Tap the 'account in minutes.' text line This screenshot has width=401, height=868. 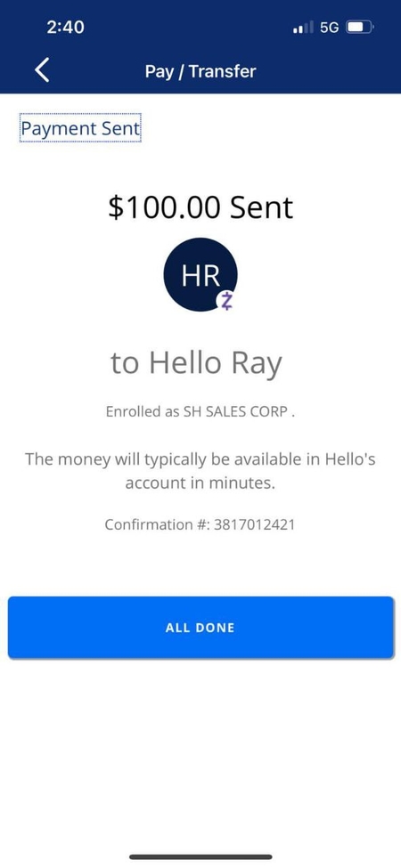pyautogui.click(x=200, y=483)
